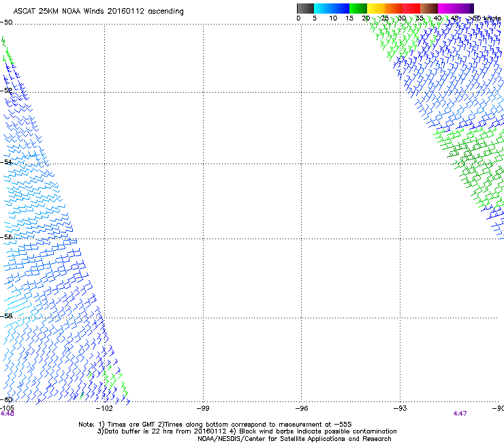Click the ">50 knots" legend label
The height and width of the screenshot is (443, 504).
485,18
